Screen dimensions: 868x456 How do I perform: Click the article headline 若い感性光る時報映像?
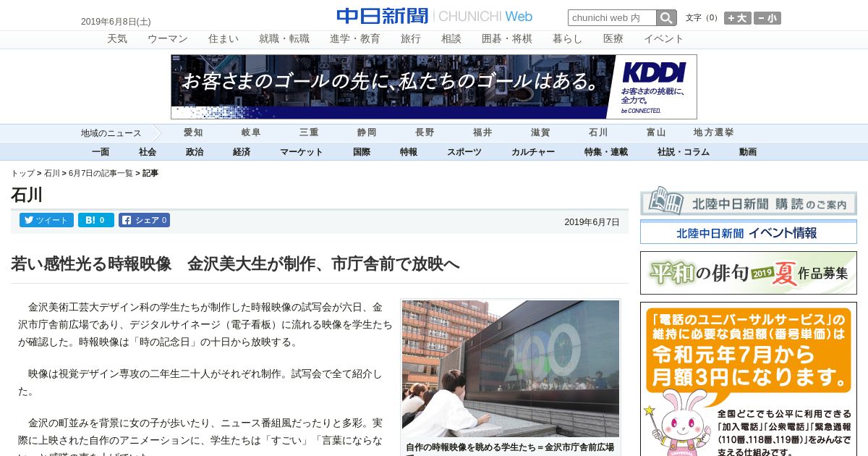coord(235,264)
